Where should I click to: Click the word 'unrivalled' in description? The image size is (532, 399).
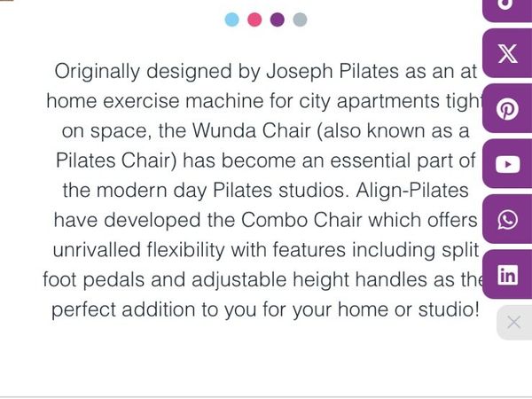(x=97, y=250)
